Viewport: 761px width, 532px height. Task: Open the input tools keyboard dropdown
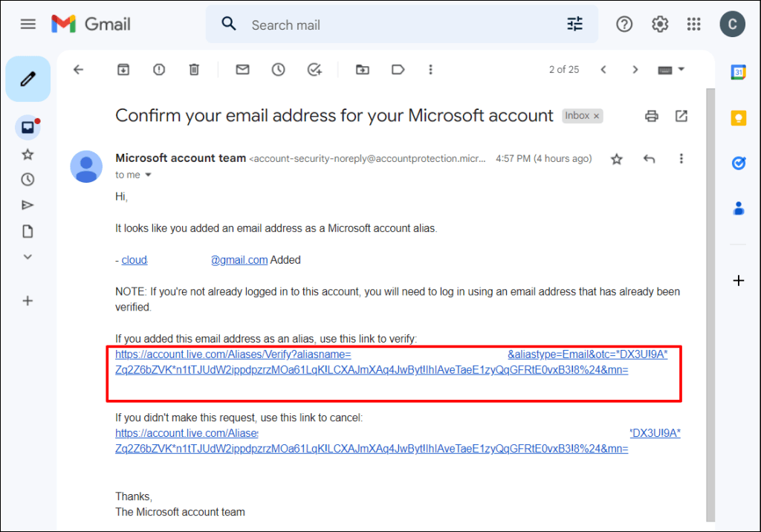click(681, 69)
